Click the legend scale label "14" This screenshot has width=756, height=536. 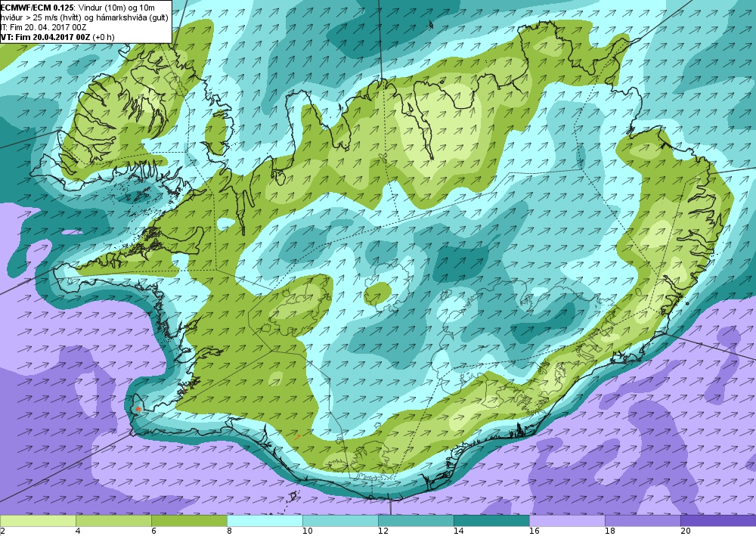tap(459, 531)
